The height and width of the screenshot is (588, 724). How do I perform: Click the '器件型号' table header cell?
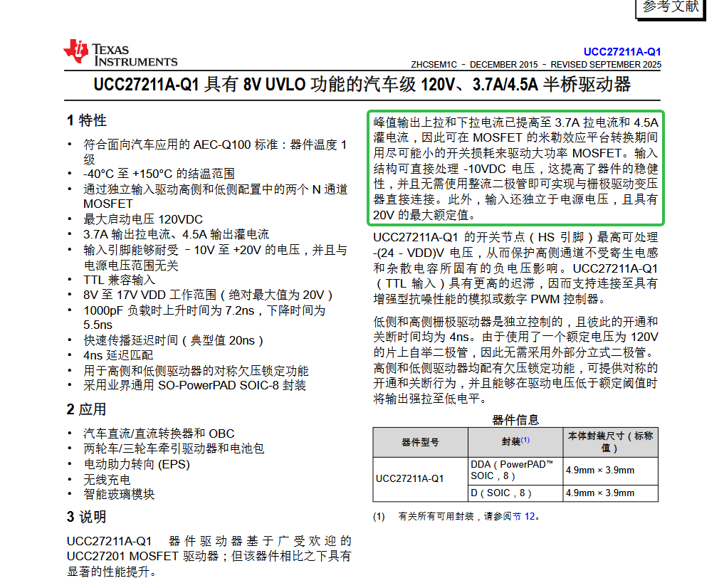pos(421,442)
